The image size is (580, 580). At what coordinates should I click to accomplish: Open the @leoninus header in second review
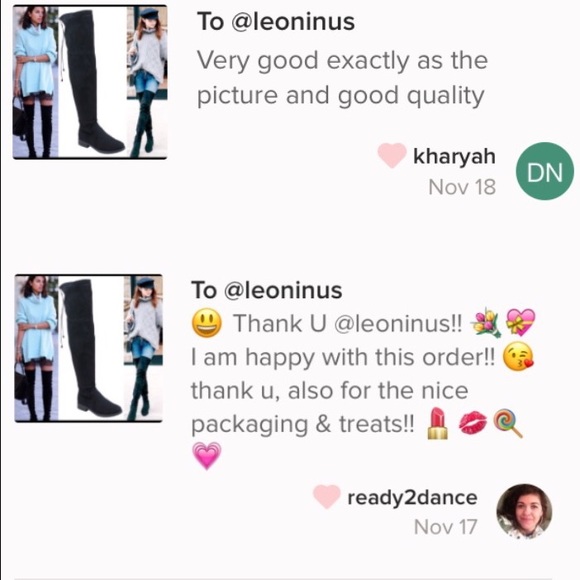tap(283, 290)
